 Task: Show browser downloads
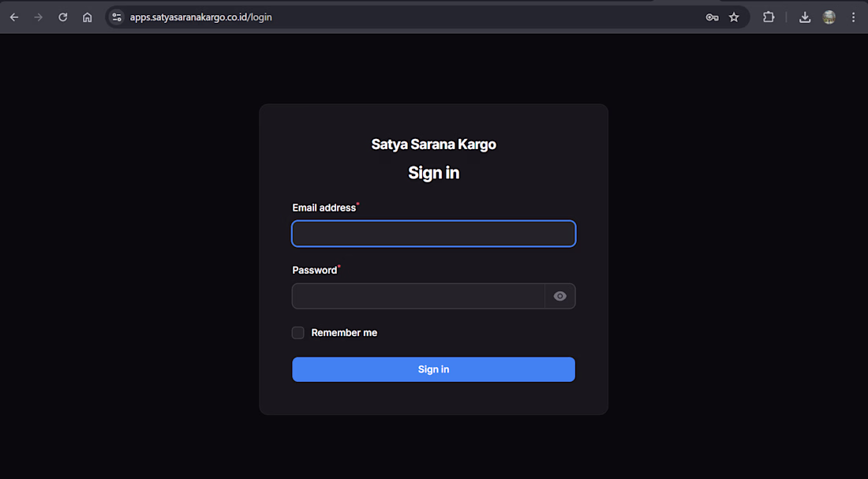pyautogui.click(x=805, y=17)
